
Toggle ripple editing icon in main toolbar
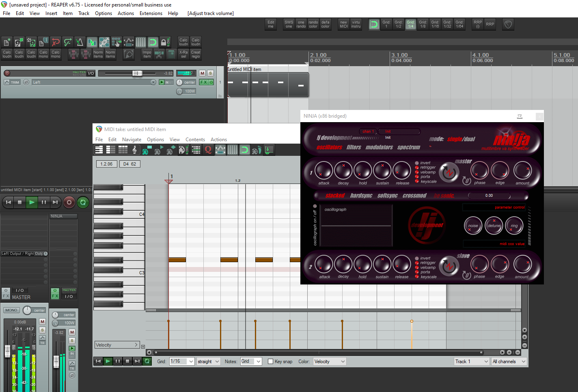pyautogui.click(x=116, y=42)
